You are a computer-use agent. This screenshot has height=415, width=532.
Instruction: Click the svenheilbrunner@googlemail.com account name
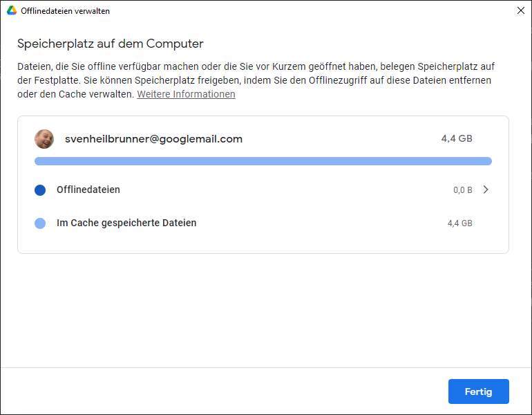pos(153,139)
